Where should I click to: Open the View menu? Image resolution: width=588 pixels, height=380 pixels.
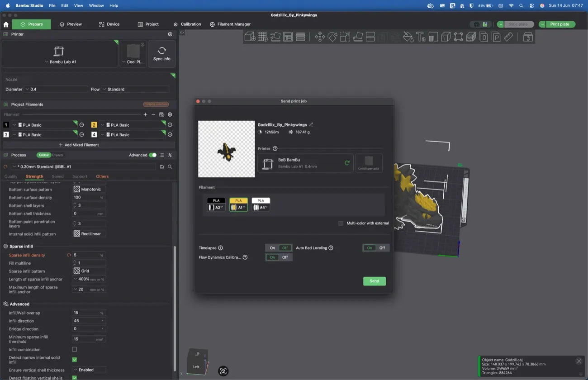pyautogui.click(x=78, y=5)
